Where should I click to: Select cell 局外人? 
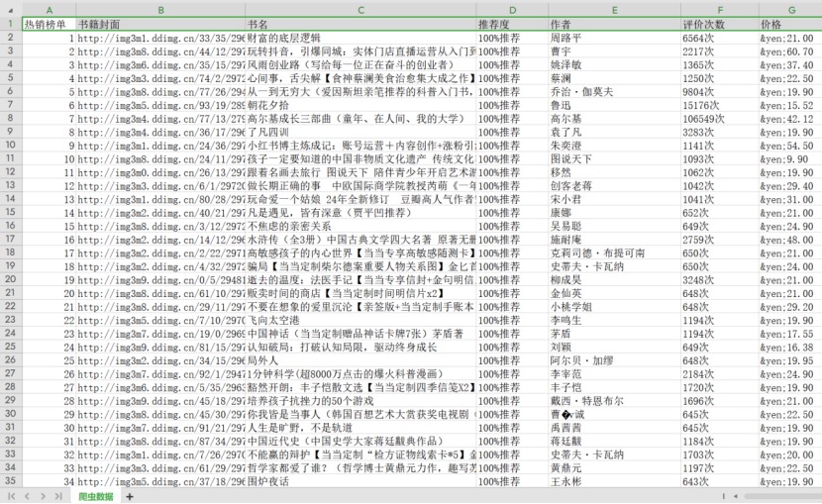tap(360, 360)
